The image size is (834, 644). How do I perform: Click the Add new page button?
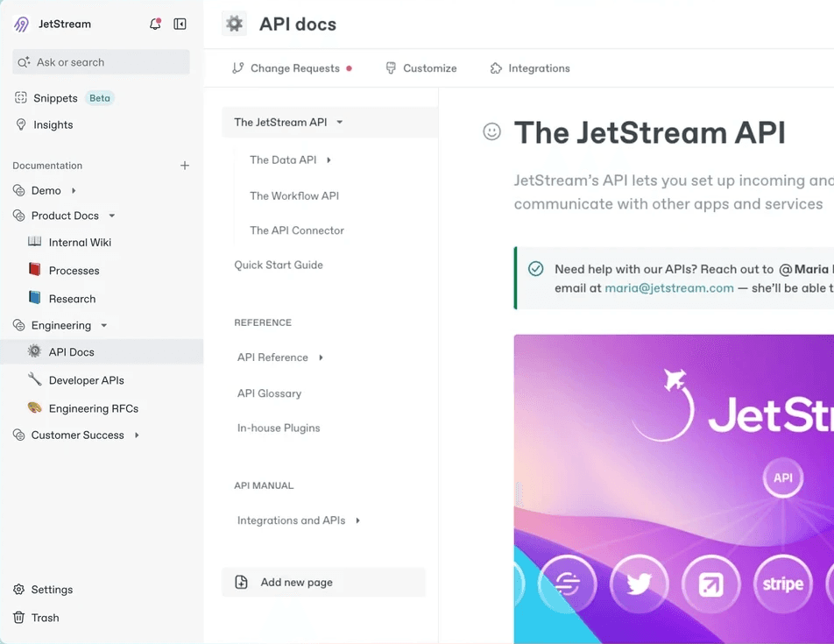(324, 583)
